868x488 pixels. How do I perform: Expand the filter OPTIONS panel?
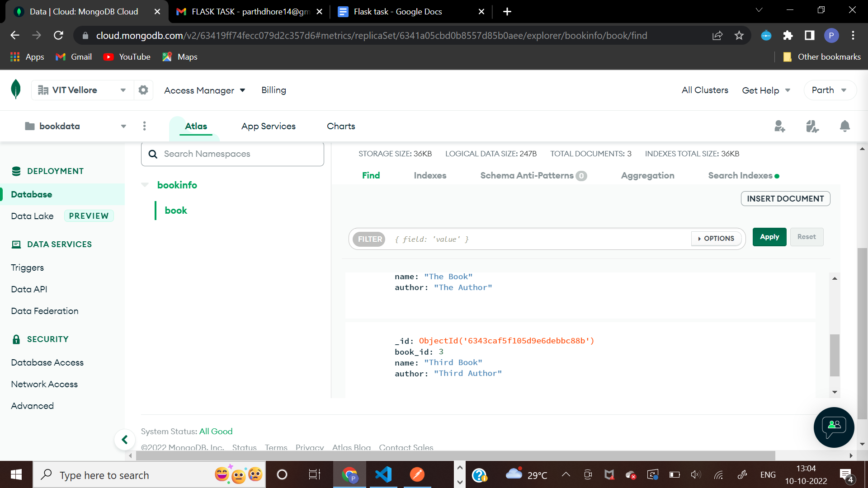pyautogui.click(x=716, y=239)
